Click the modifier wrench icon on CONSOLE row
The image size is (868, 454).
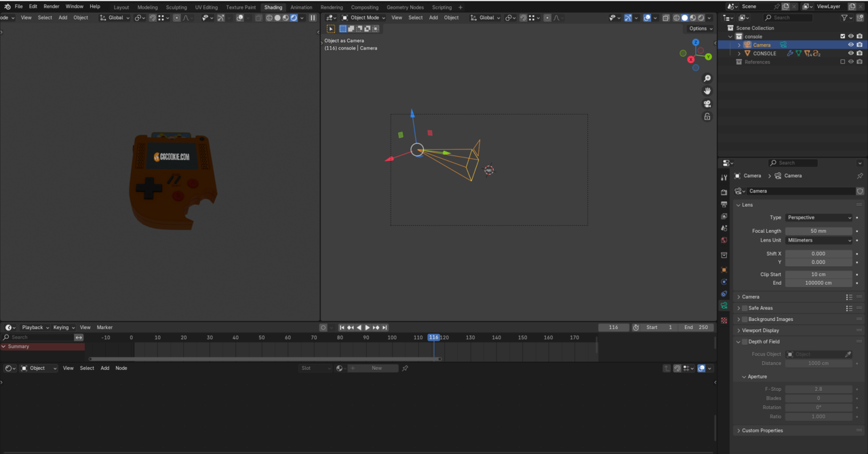tap(790, 53)
